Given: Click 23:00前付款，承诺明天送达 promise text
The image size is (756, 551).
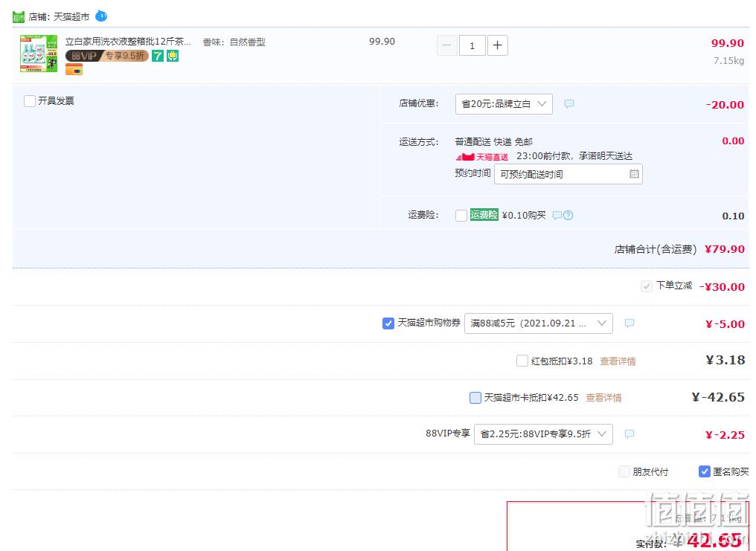Looking at the screenshot, I should tap(574, 156).
